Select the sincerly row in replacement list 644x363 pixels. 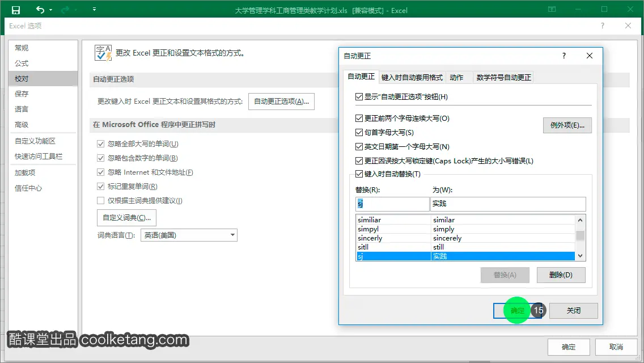click(x=465, y=238)
